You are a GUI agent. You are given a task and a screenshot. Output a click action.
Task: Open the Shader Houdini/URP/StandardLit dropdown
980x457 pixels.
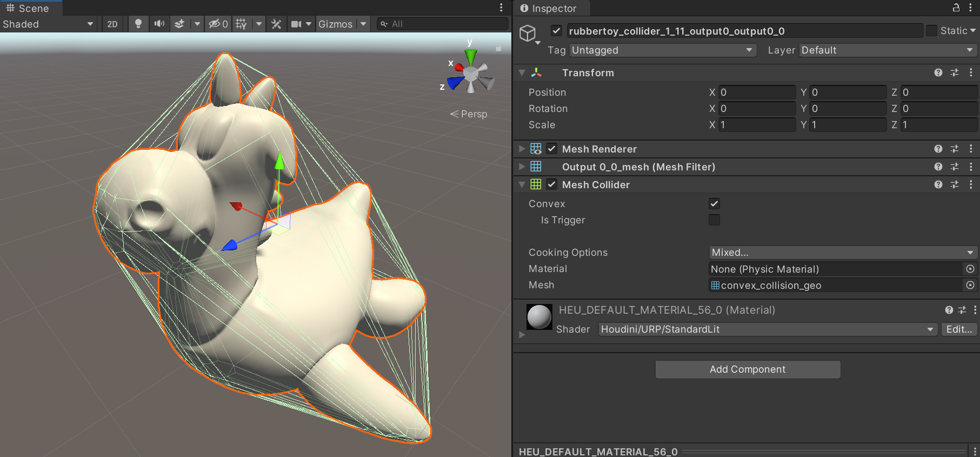768,329
